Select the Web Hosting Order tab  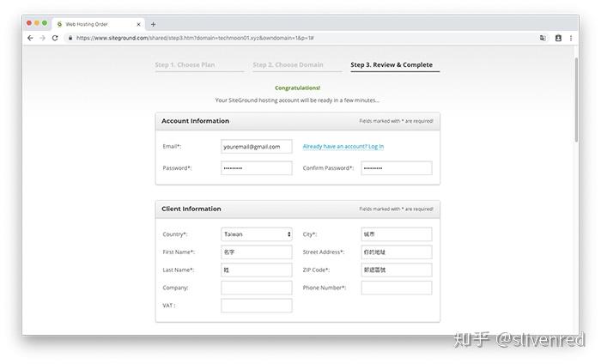(99, 24)
